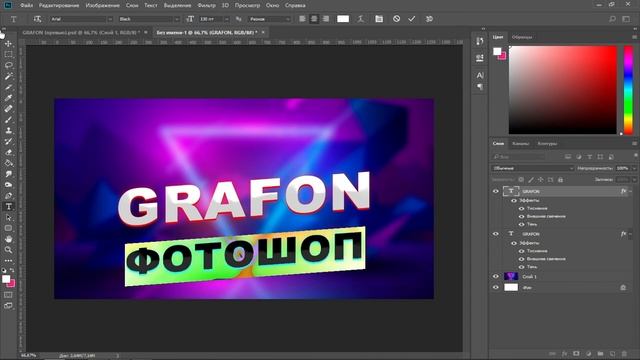Click the Screen Mode icon in toolbox

[x=8, y=306]
